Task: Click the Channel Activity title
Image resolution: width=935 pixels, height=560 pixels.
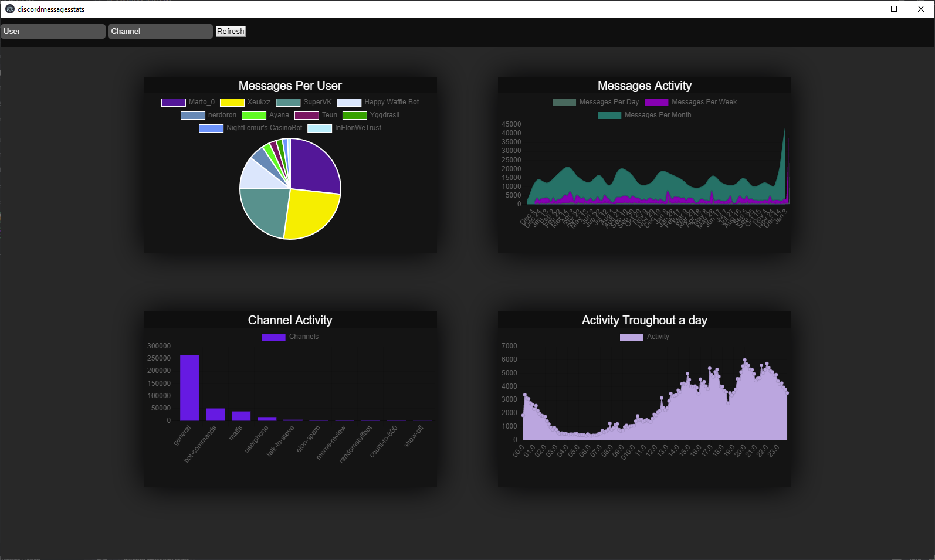Action: (290, 320)
